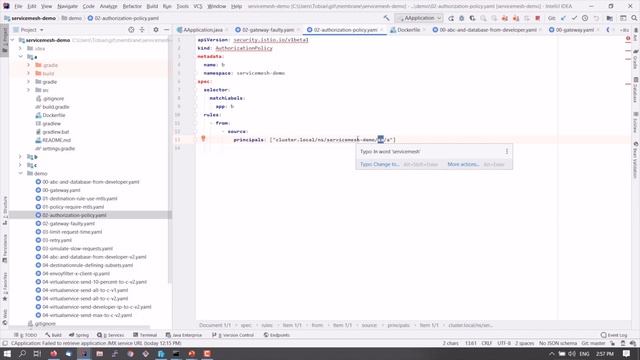Open the TODO tool window

tap(26, 335)
